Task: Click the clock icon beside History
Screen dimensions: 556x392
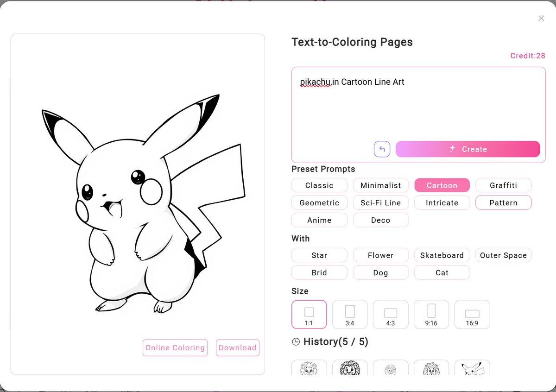Action: pos(296,342)
